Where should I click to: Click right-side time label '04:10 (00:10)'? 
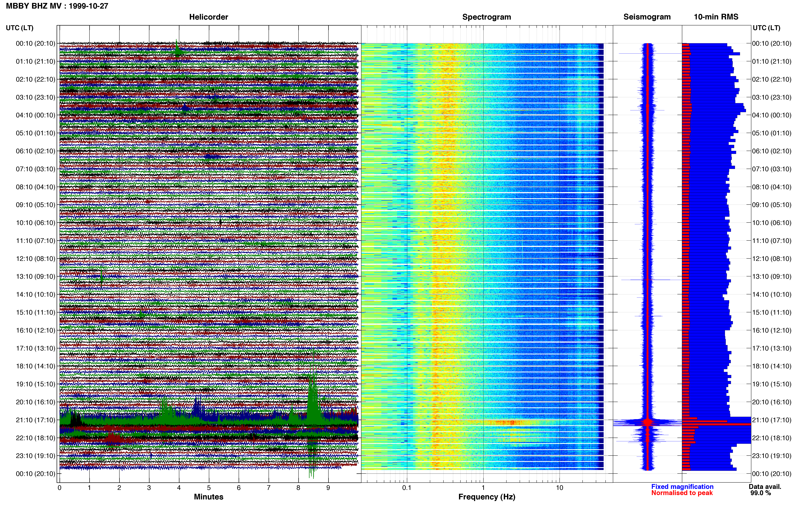pyautogui.click(x=772, y=115)
